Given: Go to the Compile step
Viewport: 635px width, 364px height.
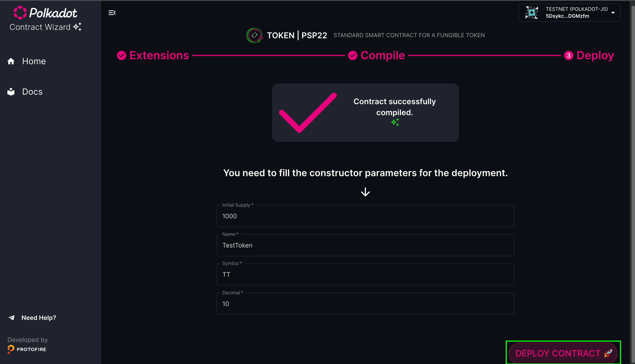Looking at the screenshot, I should tap(382, 56).
